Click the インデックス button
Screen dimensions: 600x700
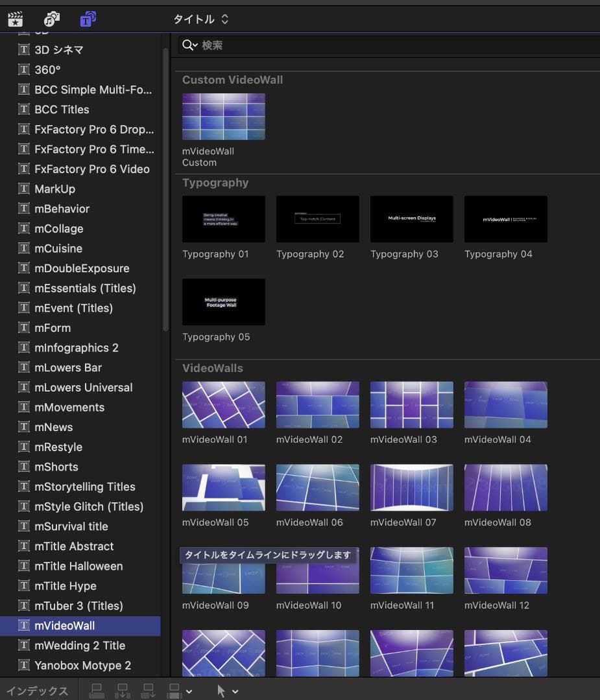click(x=37, y=691)
